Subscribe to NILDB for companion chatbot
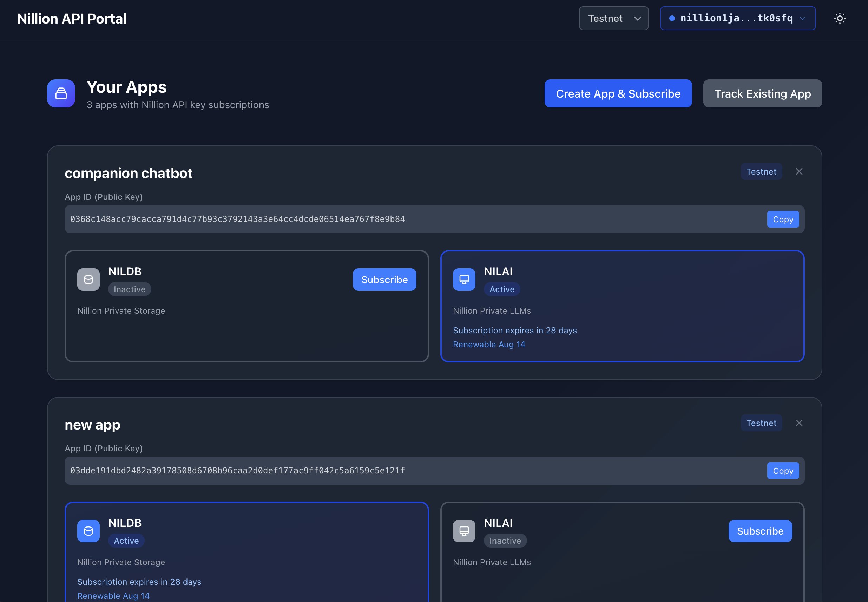 coord(384,279)
